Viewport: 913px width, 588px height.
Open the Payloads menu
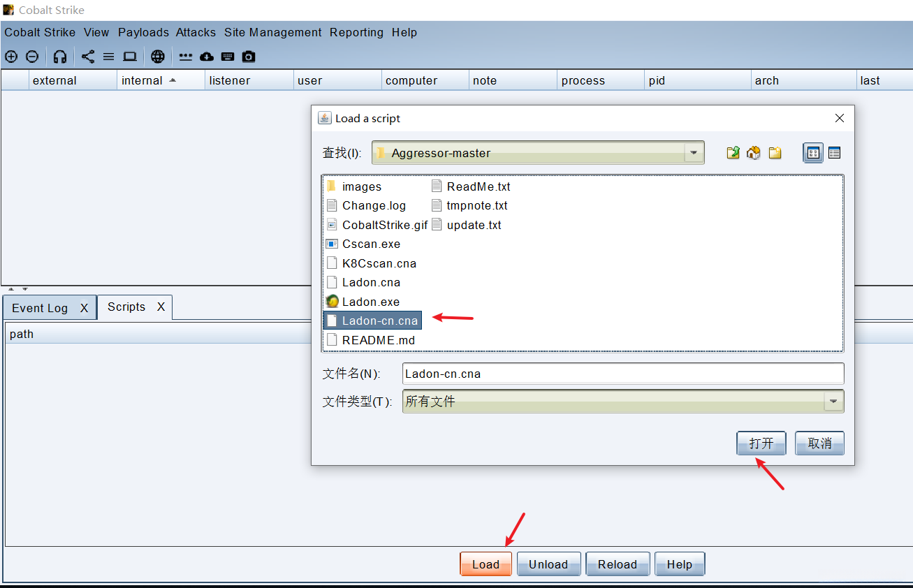(143, 32)
